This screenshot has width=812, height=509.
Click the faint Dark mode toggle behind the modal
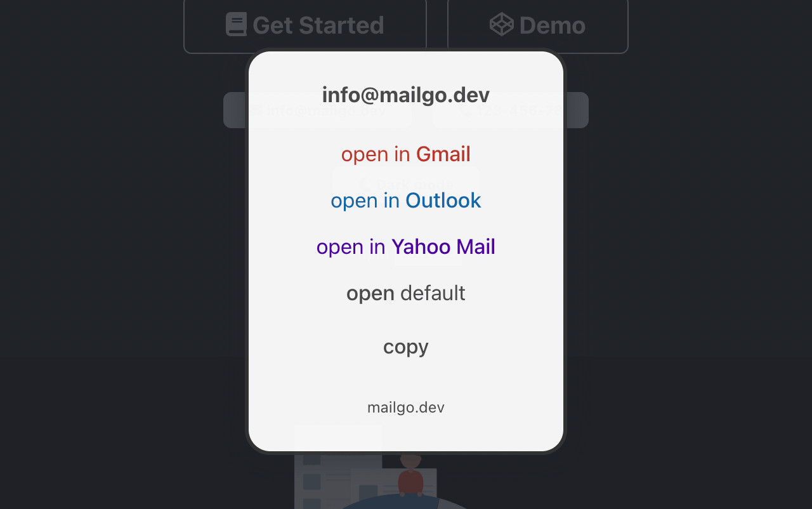(406, 184)
